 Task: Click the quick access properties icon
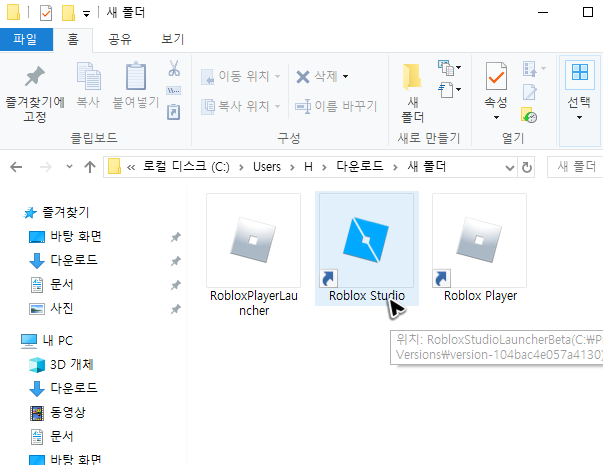coord(46,13)
